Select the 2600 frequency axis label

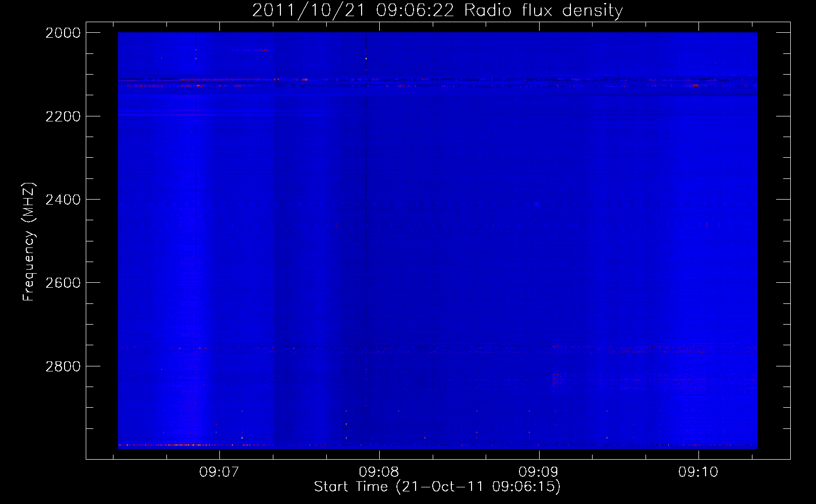click(63, 283)
